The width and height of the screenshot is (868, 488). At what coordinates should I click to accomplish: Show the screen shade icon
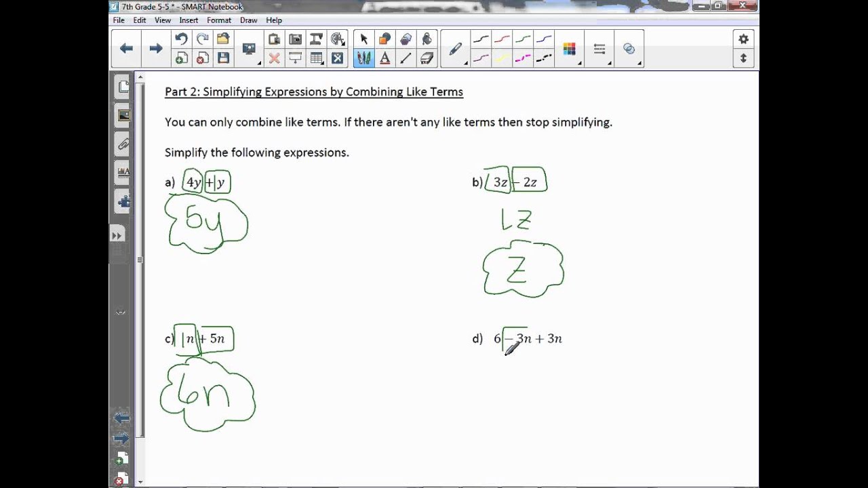point(295,58)
